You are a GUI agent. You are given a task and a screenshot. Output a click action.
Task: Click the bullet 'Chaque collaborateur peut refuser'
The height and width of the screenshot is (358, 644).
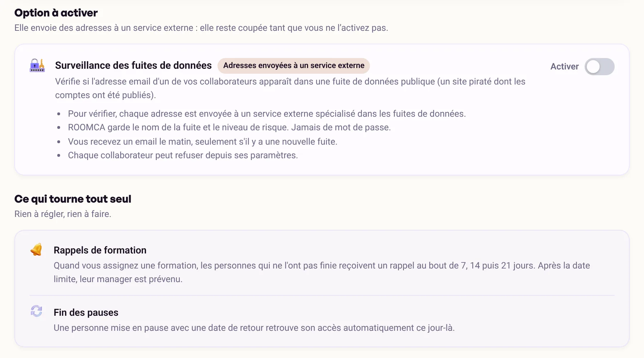pos(183,155)
